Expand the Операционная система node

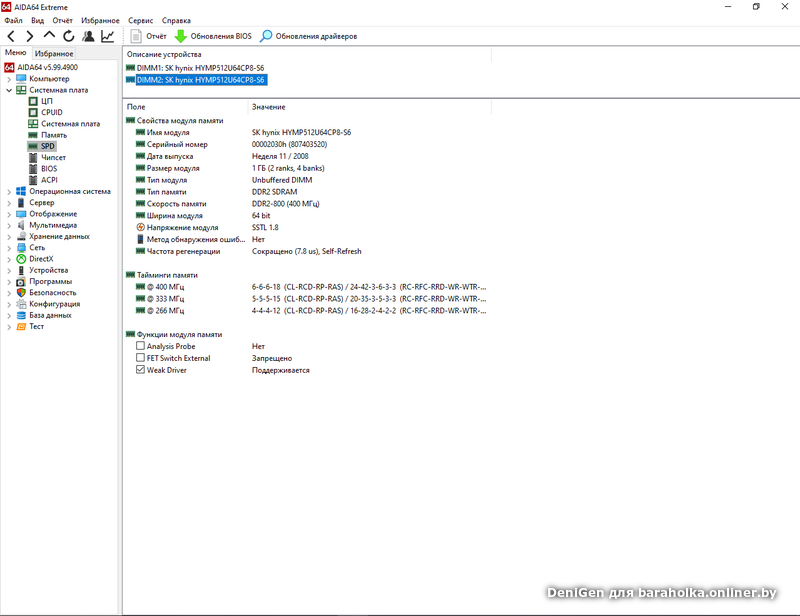[9, 192]
